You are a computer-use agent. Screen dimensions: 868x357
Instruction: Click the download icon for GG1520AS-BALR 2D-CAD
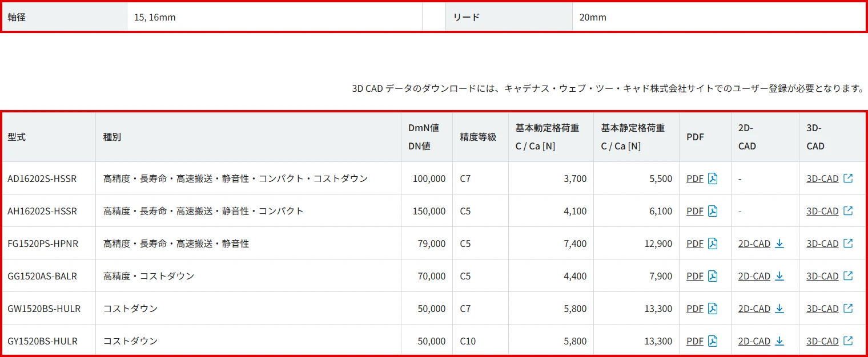tap(780, 276)
